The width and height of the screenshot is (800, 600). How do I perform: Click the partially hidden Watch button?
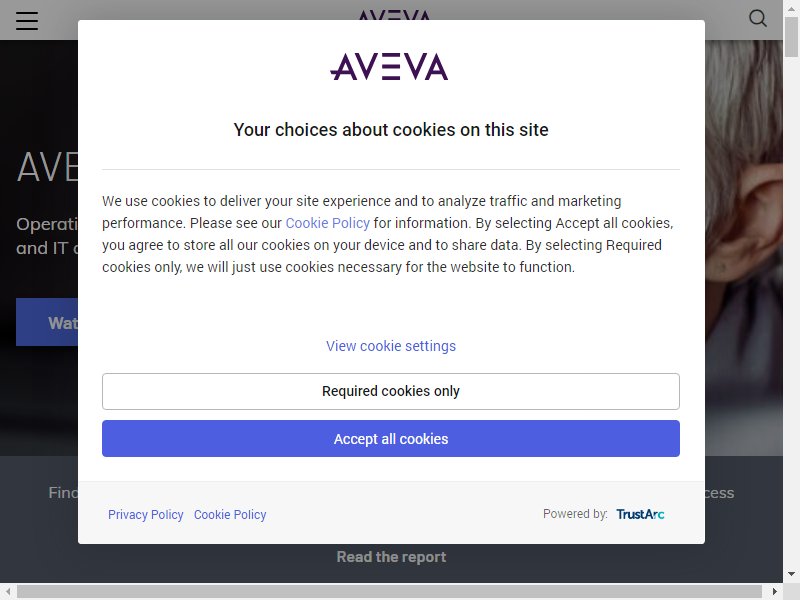click(47, 322)
